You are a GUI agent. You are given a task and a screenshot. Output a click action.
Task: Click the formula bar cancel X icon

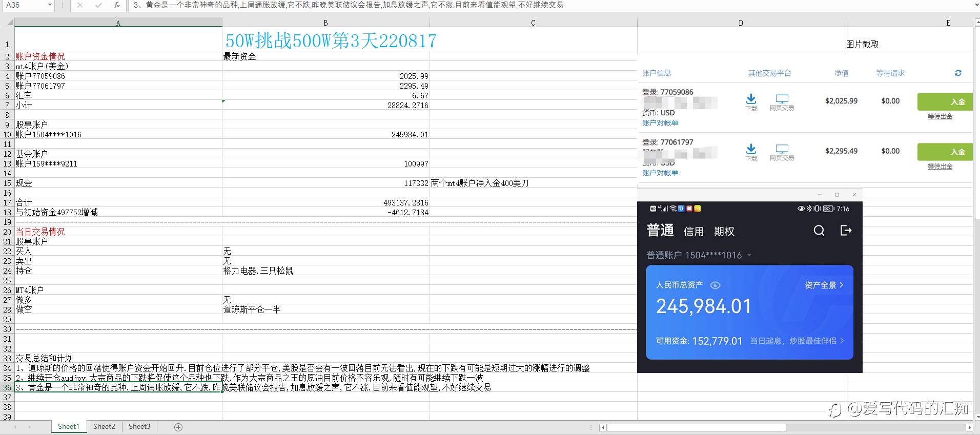[79, 5]
